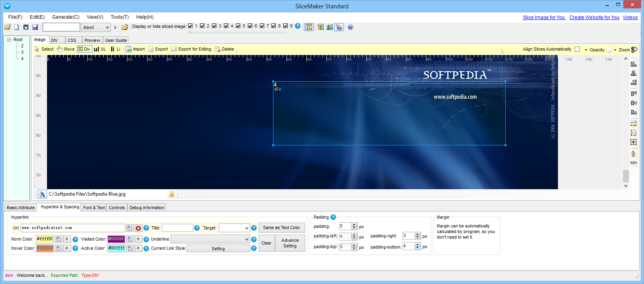The image size is (644, 284).
Task: Click Export for Editing
Action: pyautogui.click(x=191, y=49)
